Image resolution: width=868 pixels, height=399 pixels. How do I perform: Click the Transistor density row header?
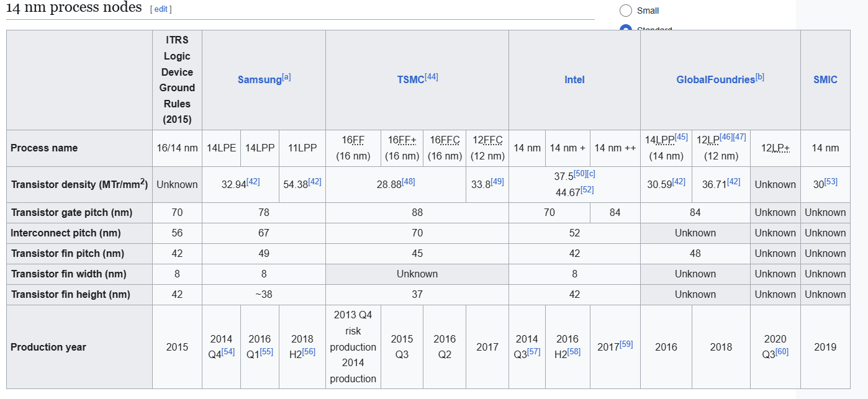[79, 184]
